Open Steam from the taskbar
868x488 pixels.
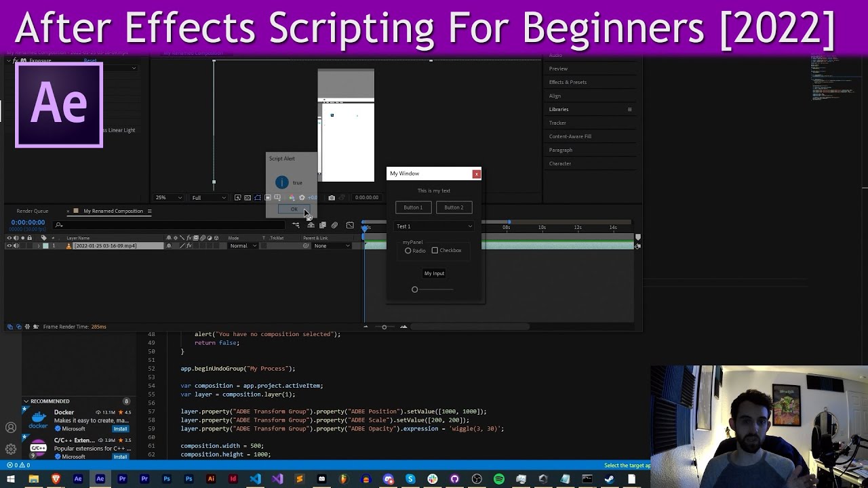(609, 479)
